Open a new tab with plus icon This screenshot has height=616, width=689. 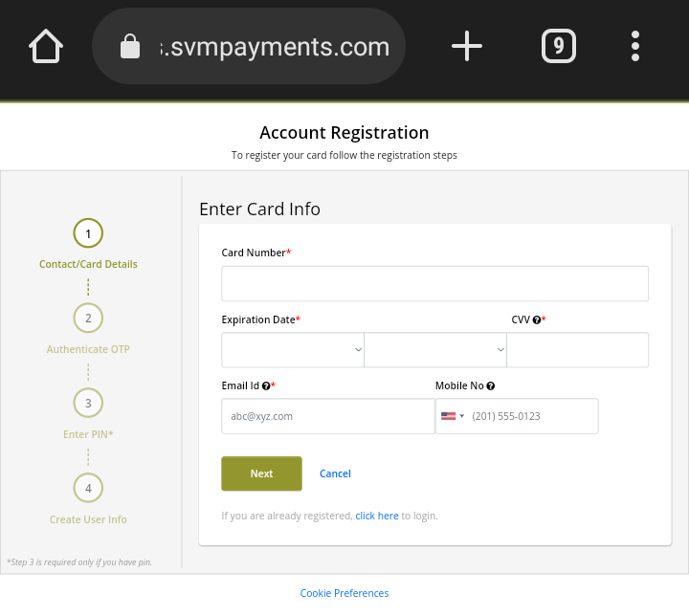[467, 46]
